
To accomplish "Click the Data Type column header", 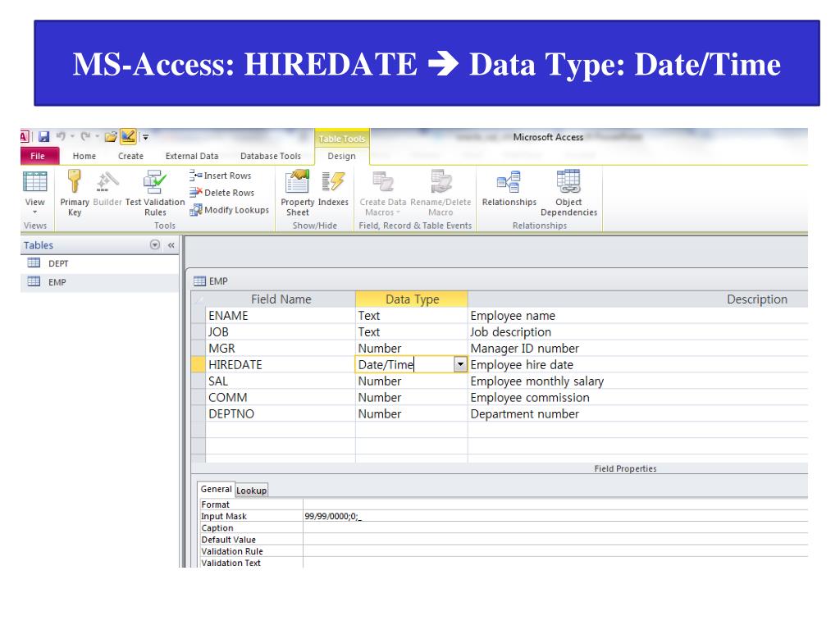I will tap(412, 299).
